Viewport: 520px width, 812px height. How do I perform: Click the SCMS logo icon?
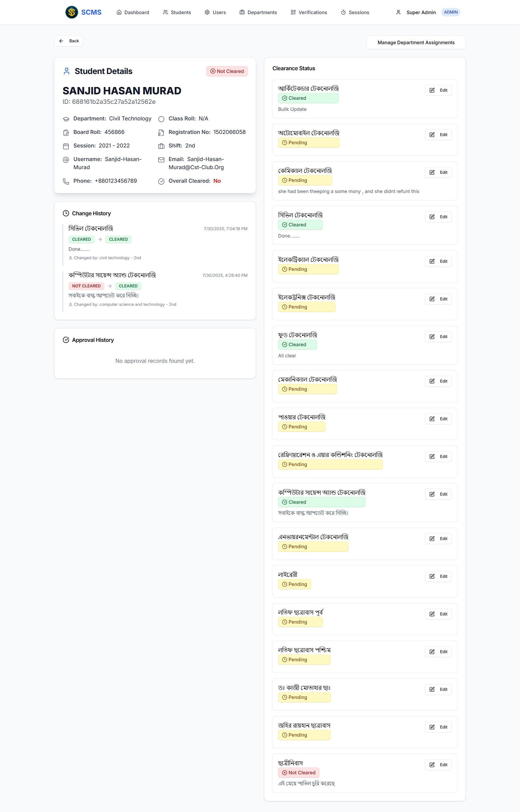click(71, 12)
